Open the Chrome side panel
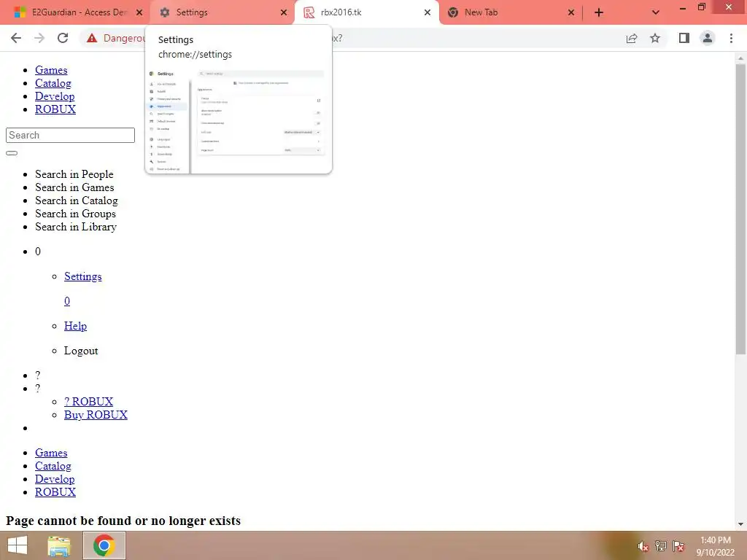747x560 pixels. pos(684,38)
